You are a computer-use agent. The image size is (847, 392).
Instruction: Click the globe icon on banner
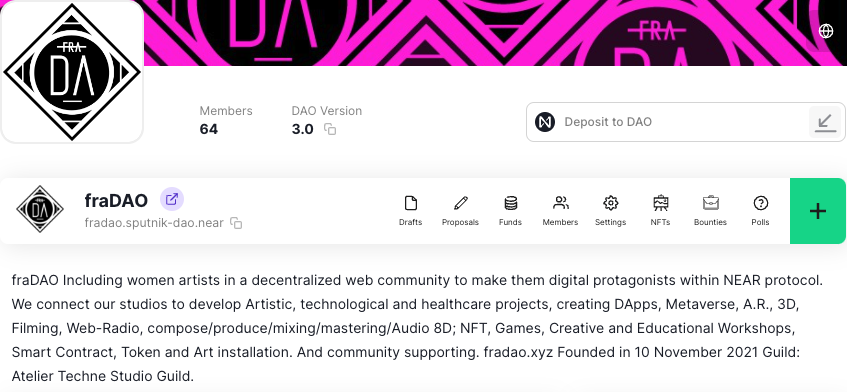pyautogui.click(x=826, y=31)
